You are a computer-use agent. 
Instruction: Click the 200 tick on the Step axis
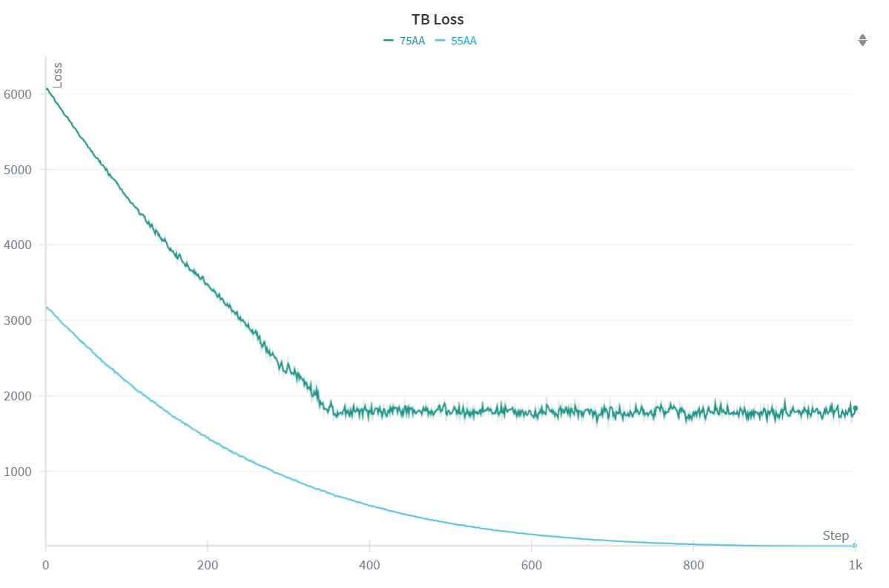208,566
